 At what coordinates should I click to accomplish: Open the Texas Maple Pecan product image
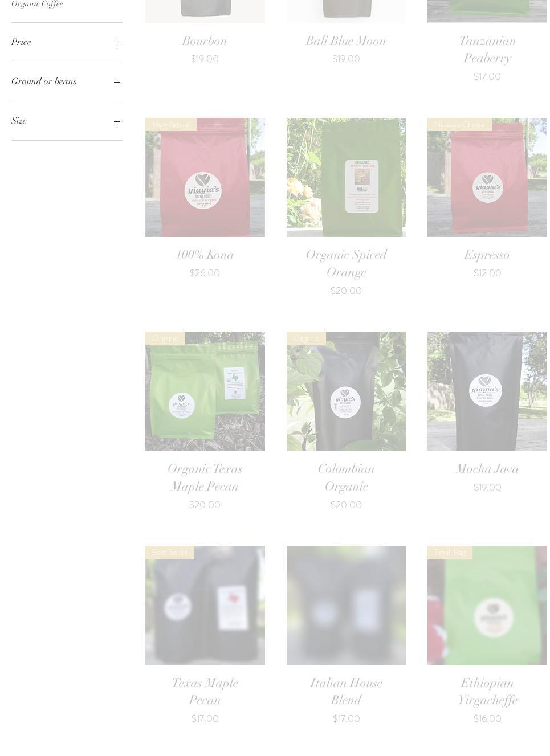point(205,606)
